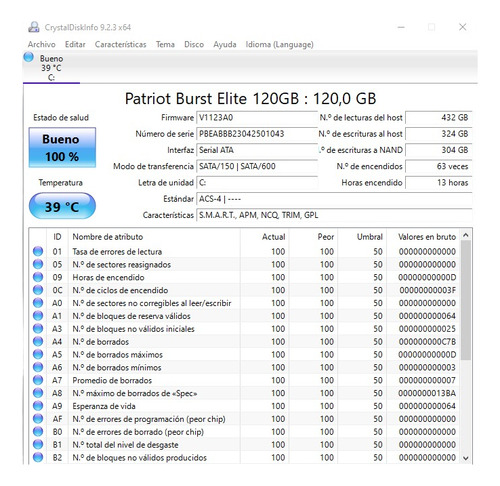This screenshot has width=500, height=486.
Task: Click the serial number field PBEABBB23042501043
Action: (x=257, y=134)
